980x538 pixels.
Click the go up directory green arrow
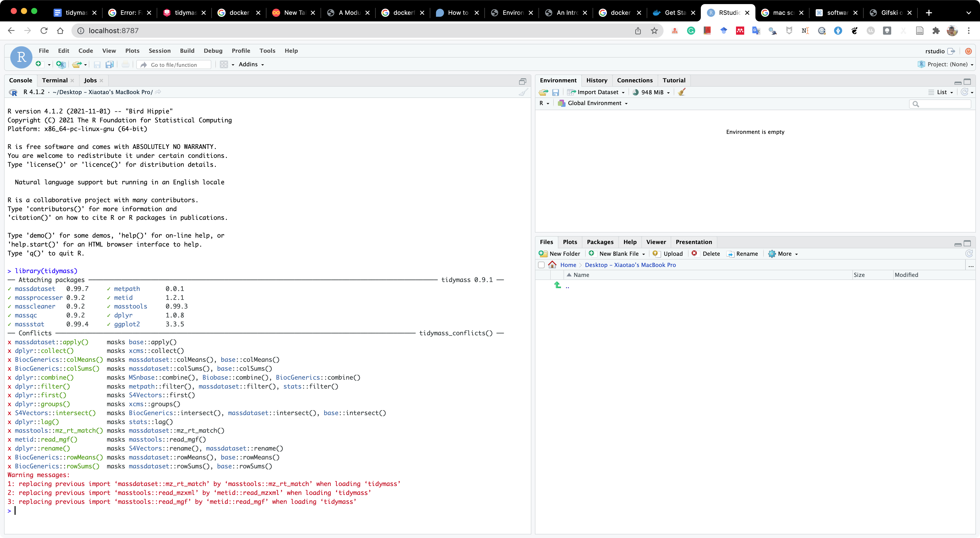[x=558, y=285]
